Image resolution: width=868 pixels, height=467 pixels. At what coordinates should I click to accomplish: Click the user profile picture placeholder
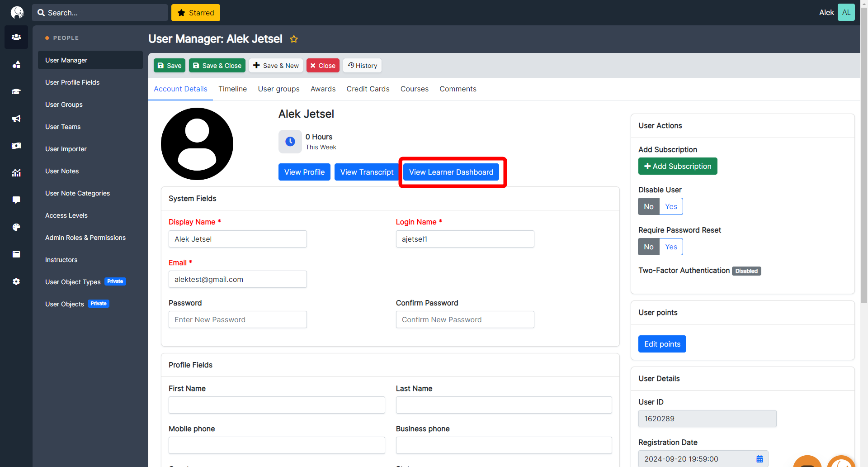197,144
